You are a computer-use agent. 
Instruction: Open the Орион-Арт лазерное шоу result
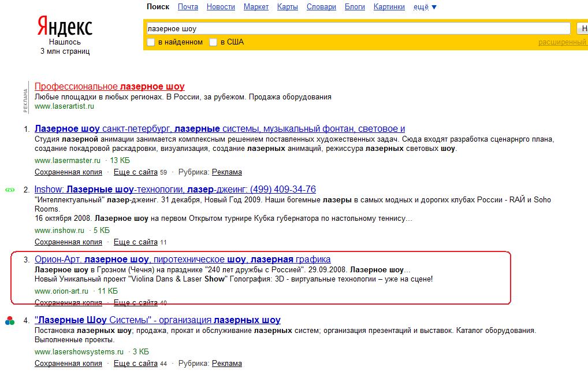pos(183,259)
